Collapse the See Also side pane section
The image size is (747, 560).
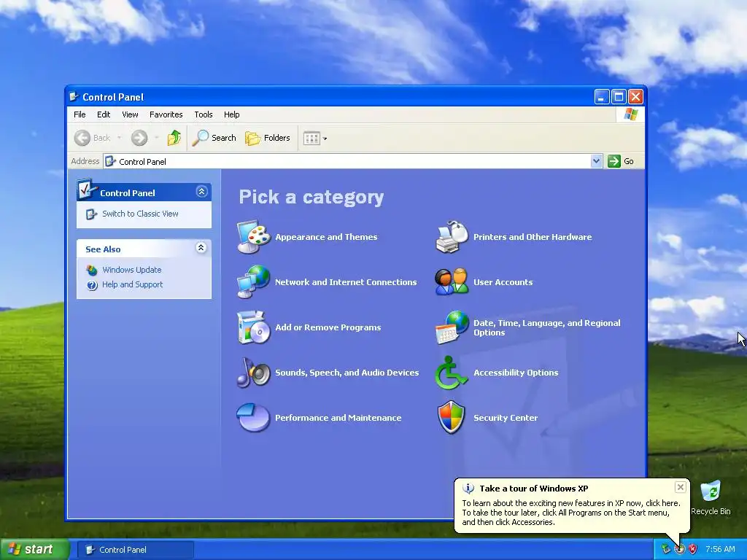pyautogui.click(x=201, y=248)
